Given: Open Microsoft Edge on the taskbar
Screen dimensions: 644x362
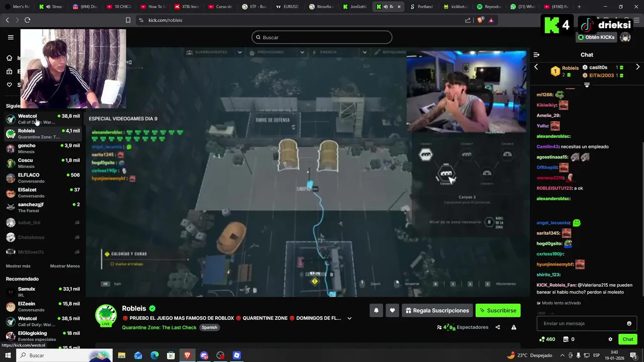Looking at the screenshot, I should [x=154, y=355].
